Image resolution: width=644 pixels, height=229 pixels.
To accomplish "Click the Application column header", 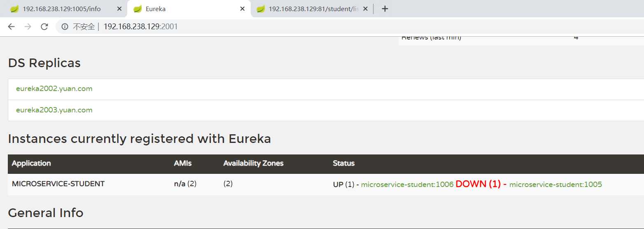I will click(x=31, y=163).
